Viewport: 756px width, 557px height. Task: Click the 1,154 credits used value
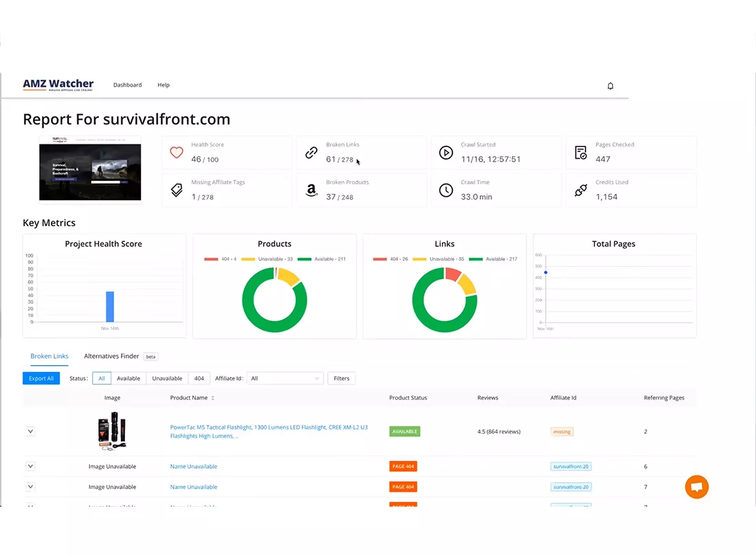tap(607, 197)
